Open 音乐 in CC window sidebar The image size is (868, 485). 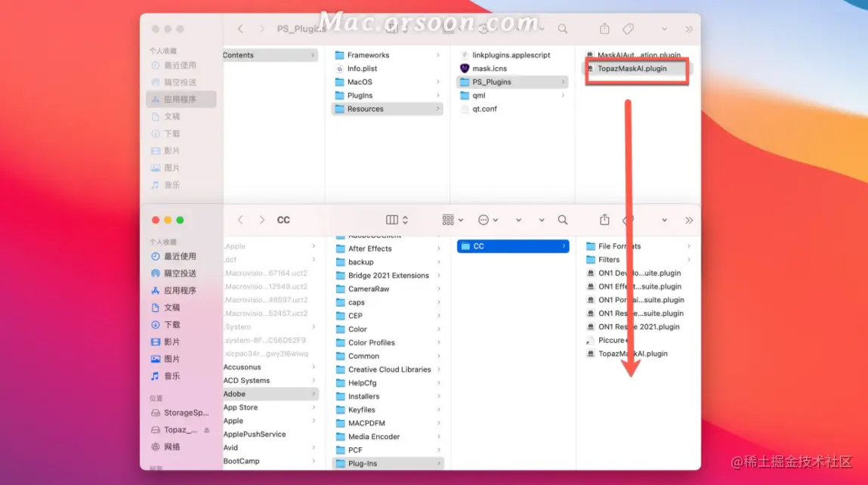[x=165, y=376]
